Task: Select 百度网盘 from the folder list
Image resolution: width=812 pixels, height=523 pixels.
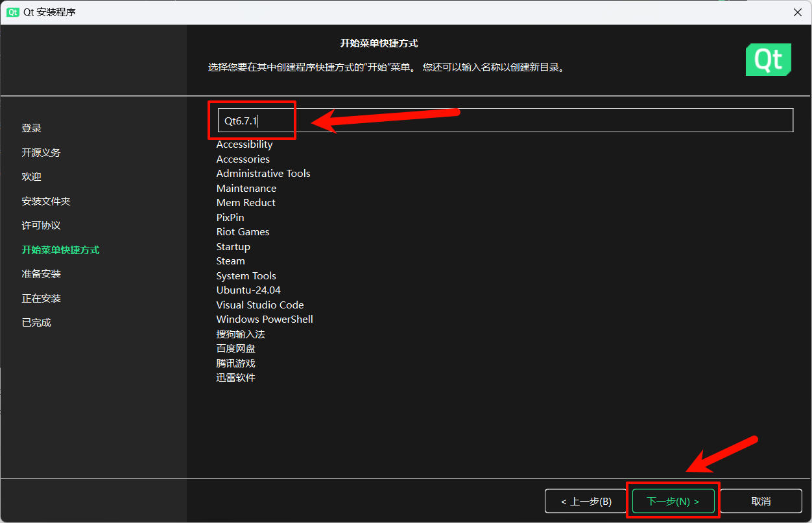Action: click(236, 349)
